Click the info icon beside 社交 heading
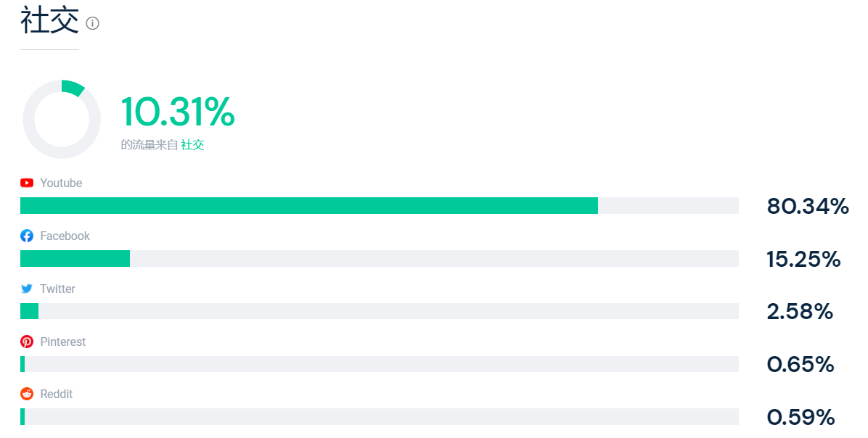868x438 pixels. [92, 23]
